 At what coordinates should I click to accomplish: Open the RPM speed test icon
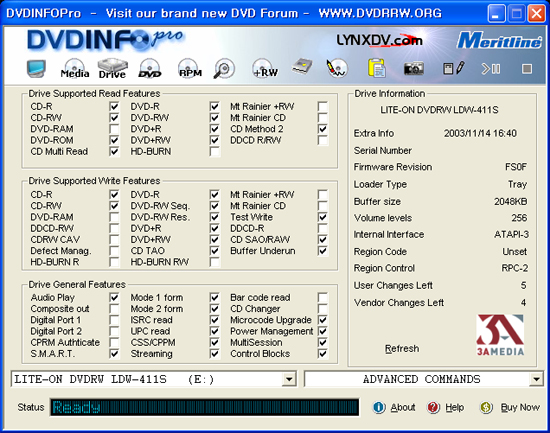pos(190,68)
